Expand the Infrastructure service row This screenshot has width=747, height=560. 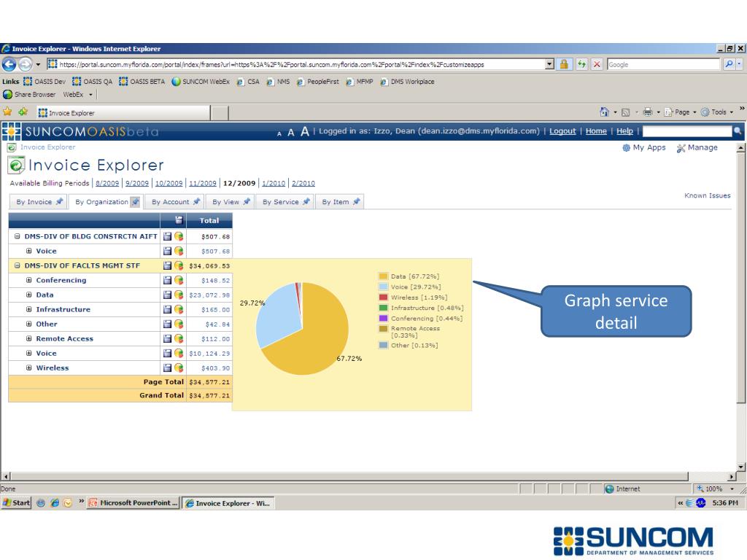coord(28,309)
